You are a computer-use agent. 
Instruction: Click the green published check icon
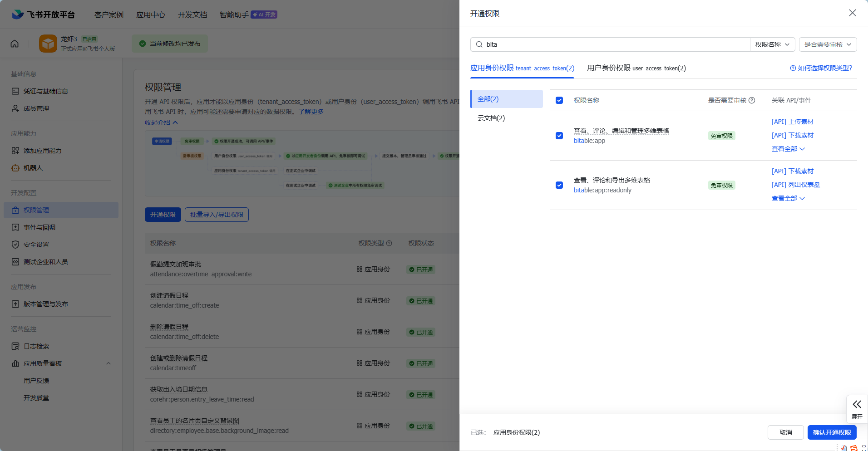[x=143, y=44]
